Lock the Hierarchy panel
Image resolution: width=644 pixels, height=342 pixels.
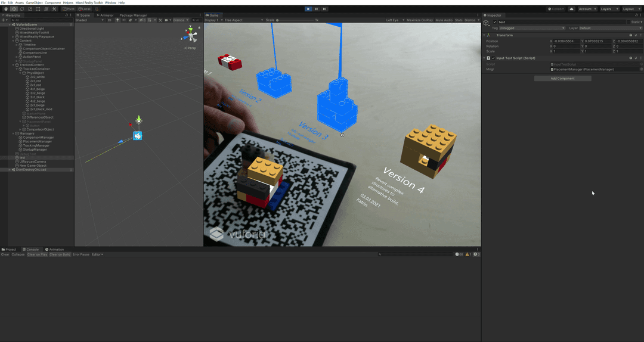click(x=67, y=15)
